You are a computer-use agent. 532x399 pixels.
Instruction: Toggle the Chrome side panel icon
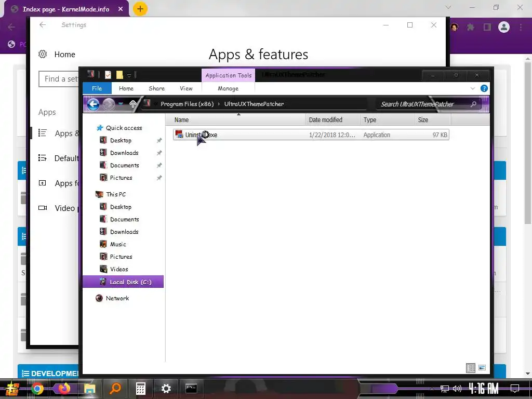487,27
